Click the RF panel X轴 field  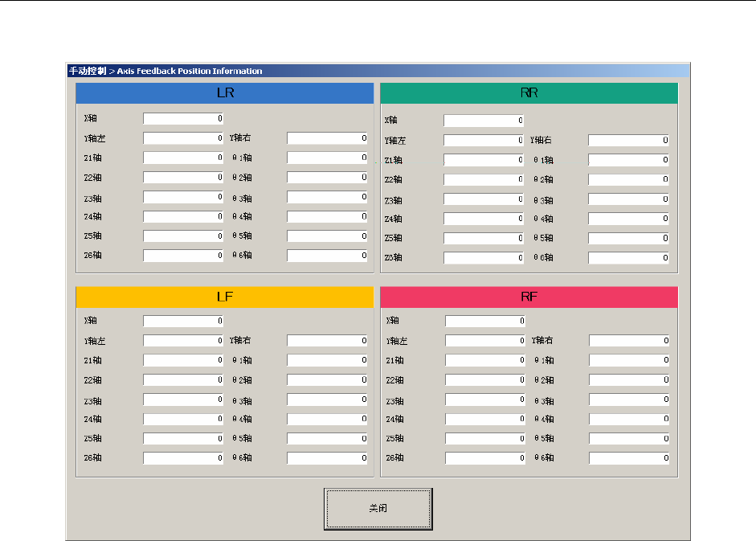point(485,322)
